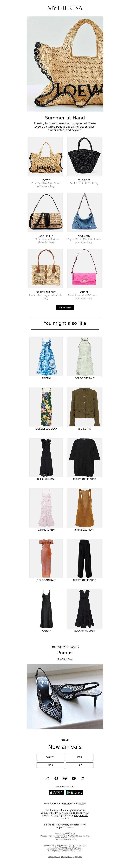Viewport: 130px width, 868px height.
Task: Click the Mytheresa logo at the top
Action: (x=65, y=8)
